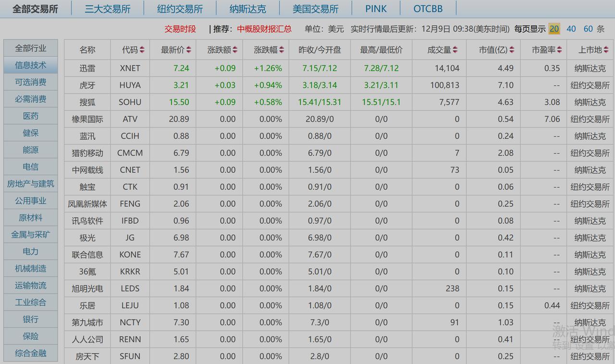Switch to the 全部交易所 tab

(x=35, y=9)
